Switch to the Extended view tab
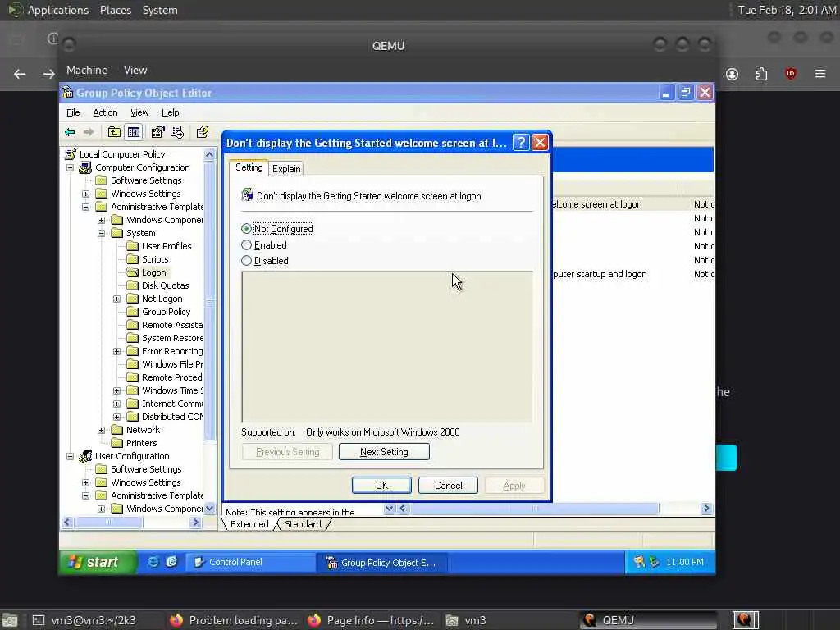The height and width of the screenshot is (630, 840). click(x=249, y=524)
